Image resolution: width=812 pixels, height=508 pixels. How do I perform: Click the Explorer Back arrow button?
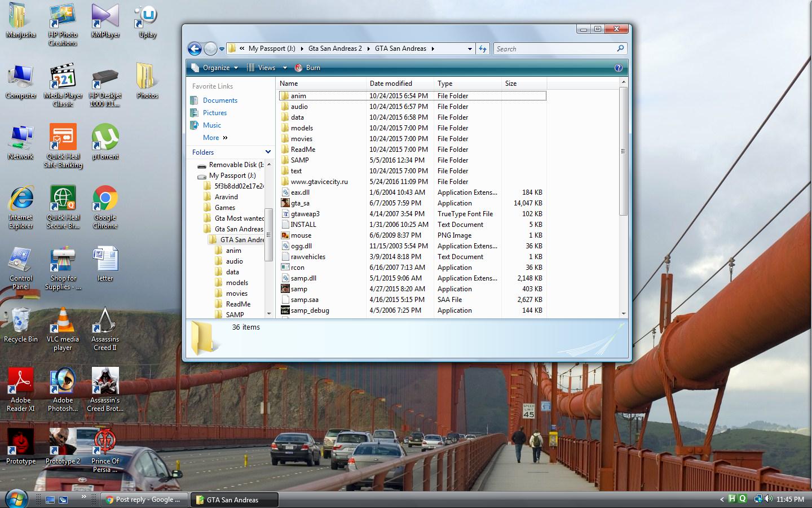click(195, 49)
